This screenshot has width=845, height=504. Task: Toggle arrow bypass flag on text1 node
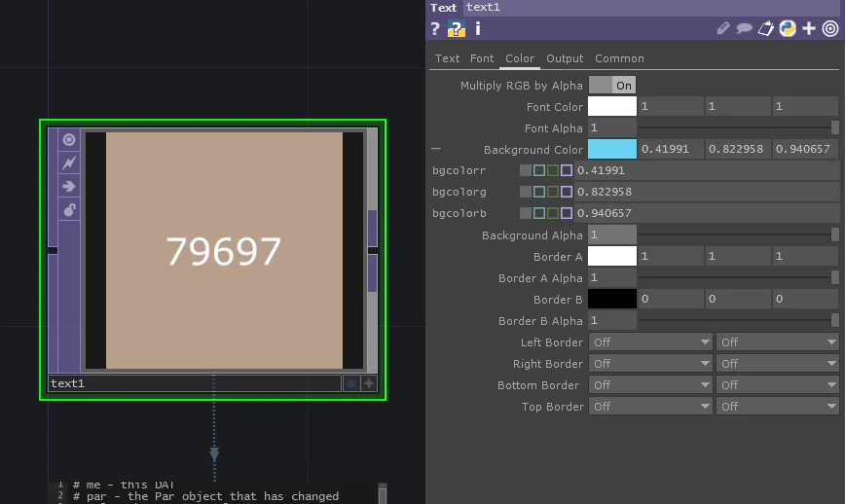69,186
